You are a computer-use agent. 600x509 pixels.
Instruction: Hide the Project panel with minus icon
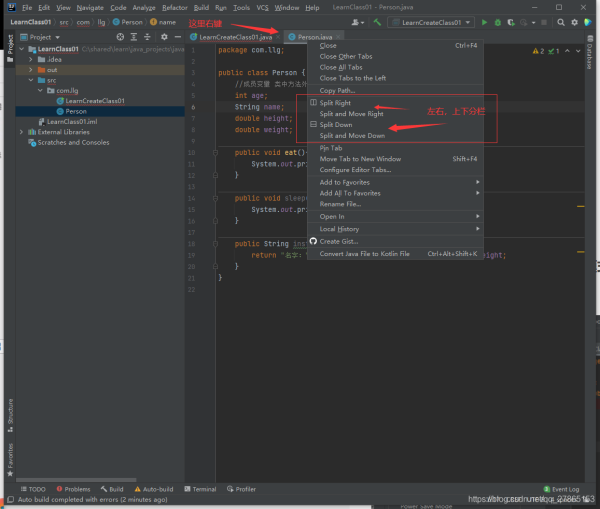tap(178, 37)
